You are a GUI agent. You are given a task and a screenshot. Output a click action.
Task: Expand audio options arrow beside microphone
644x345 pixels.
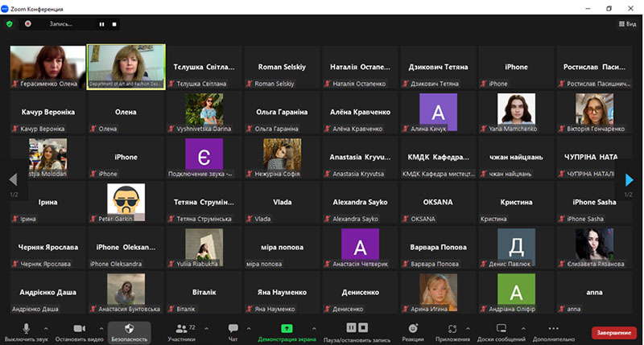[x=46, y=328]
